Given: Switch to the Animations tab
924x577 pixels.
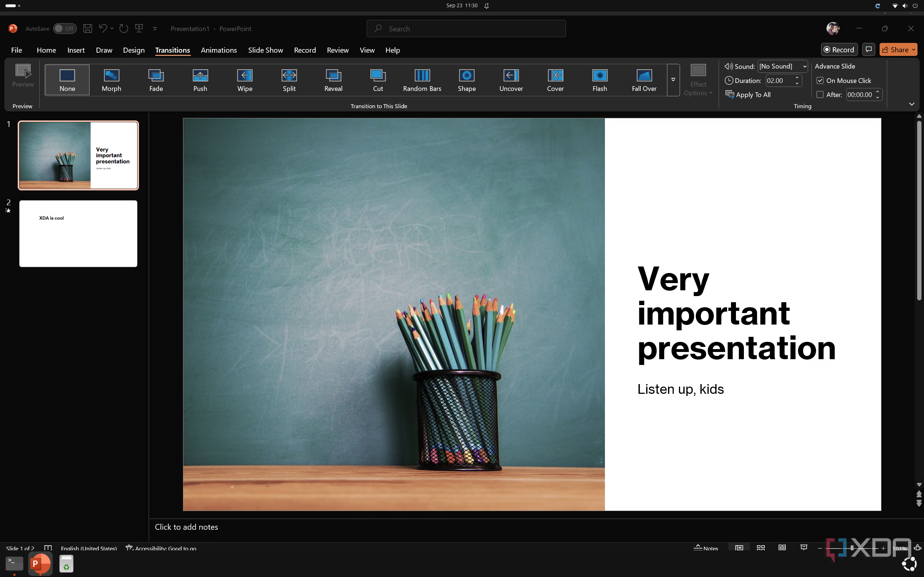Looking at the screenshot, I should [219, 50].
